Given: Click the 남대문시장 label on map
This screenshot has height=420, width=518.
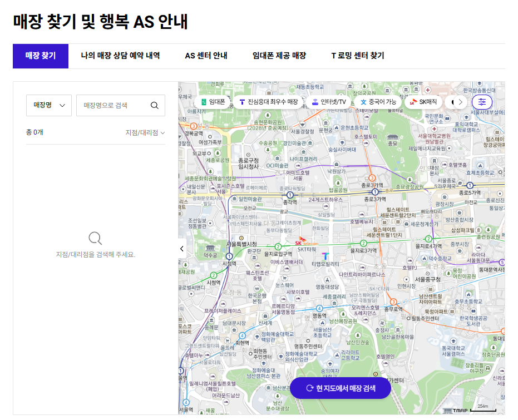Looking at the screenshot, I should pyautogui.click(x=234, y=323).
